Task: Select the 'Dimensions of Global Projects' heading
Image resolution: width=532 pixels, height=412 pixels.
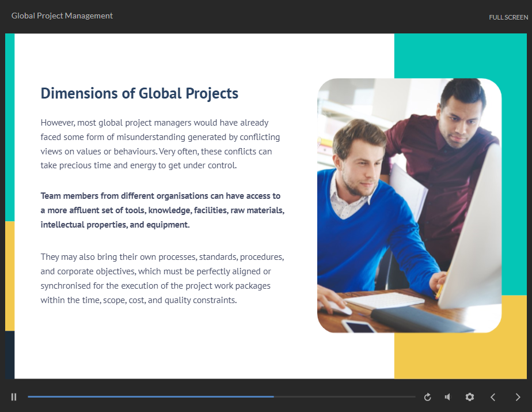Action: point(139,93)
